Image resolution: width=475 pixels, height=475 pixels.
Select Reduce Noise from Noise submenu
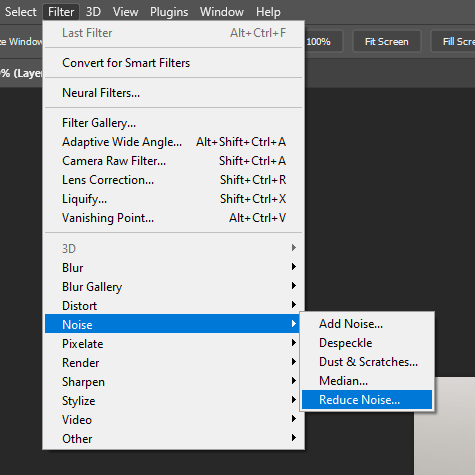click(x=367, y=400)
